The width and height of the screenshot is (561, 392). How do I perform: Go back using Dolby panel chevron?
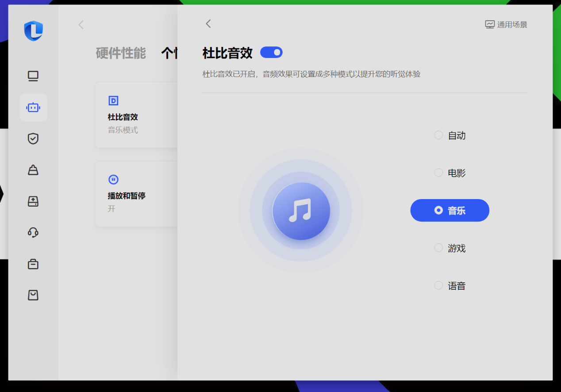208,24
